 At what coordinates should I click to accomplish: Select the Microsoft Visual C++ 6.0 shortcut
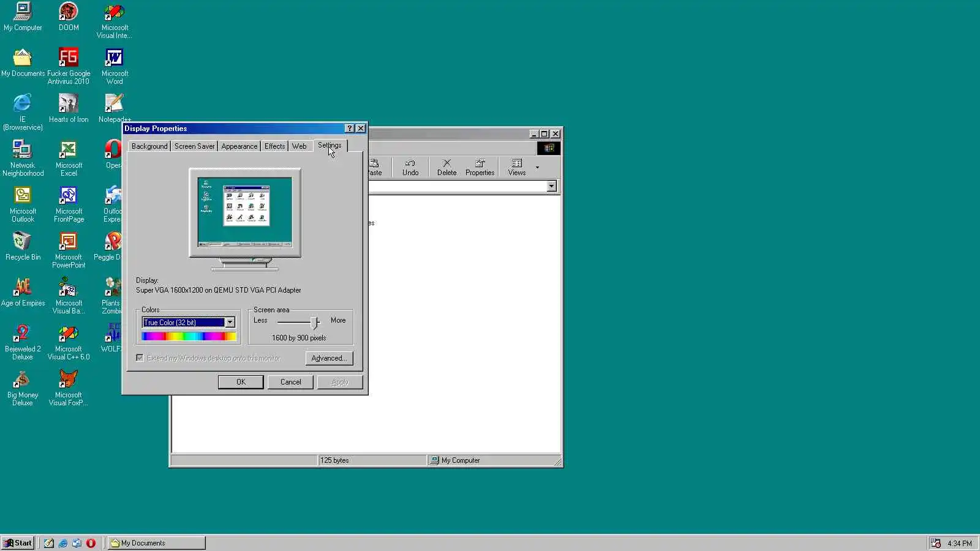[69, 342]
